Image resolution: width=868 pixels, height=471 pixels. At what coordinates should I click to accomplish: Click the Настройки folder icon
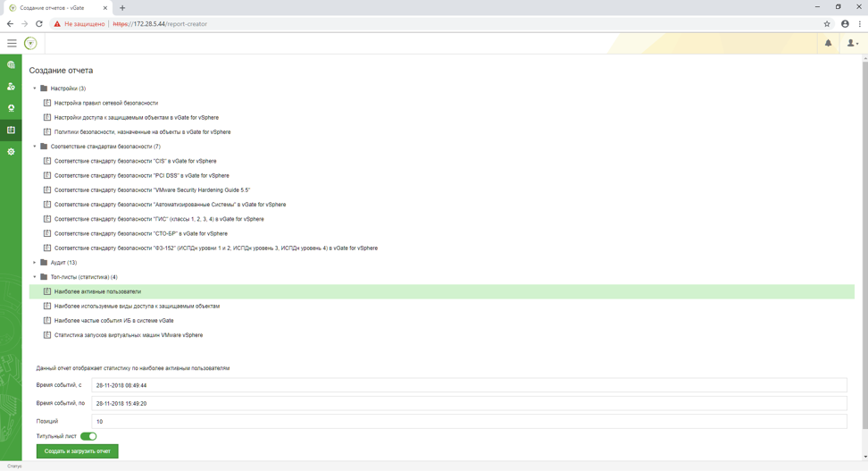(44, 88)
